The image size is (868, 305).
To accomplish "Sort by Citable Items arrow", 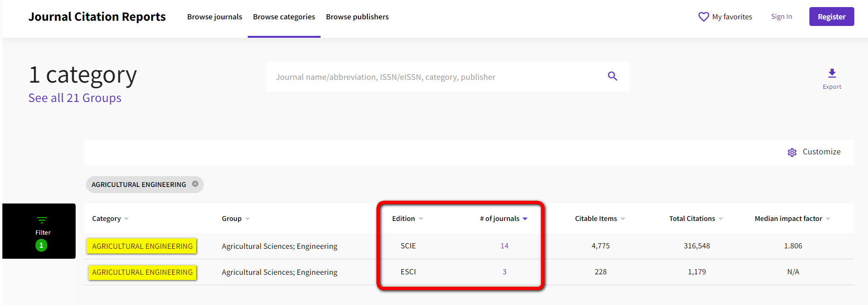I will coord(623,219).
